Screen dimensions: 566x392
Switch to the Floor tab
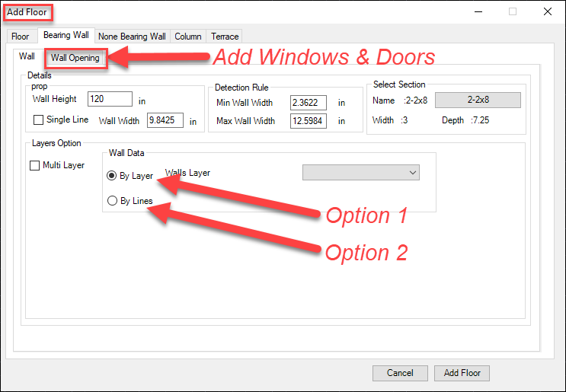point(21,36)
